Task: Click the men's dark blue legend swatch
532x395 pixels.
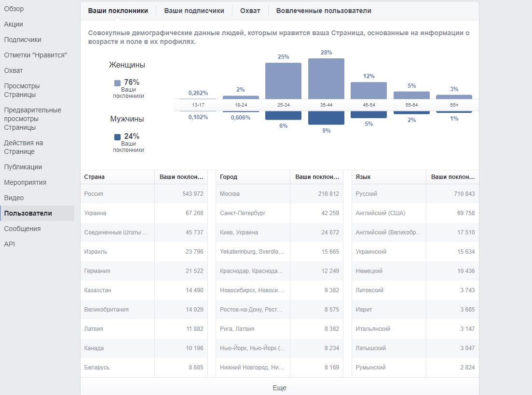Action: click(x=117, y=137)
